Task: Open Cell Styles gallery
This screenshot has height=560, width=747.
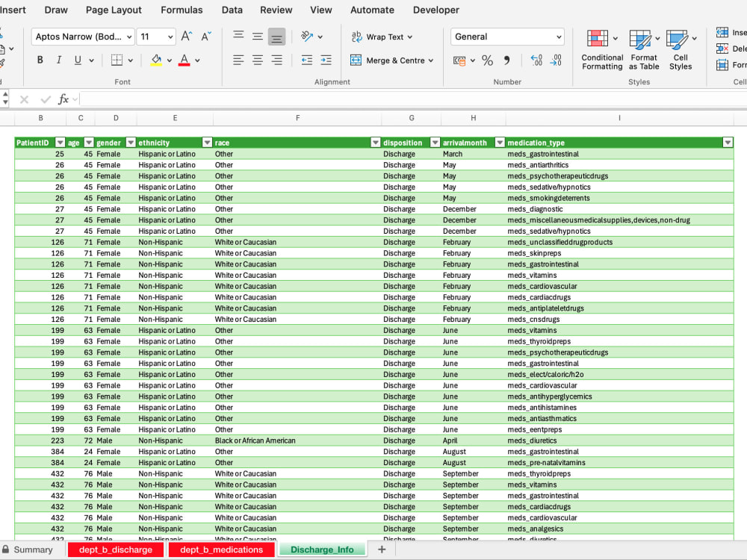Action: 681,49
